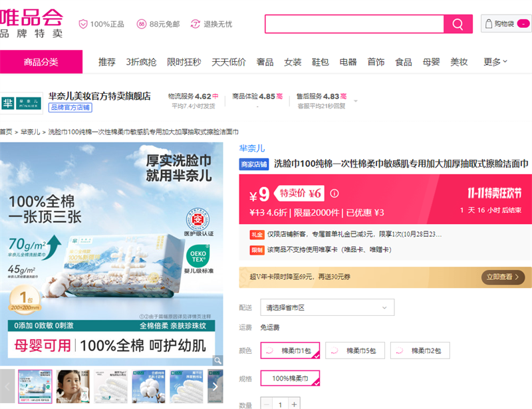532x409 pixels.
Task: Choose the 棉柔巾2包 option
Action: (420, 350)
